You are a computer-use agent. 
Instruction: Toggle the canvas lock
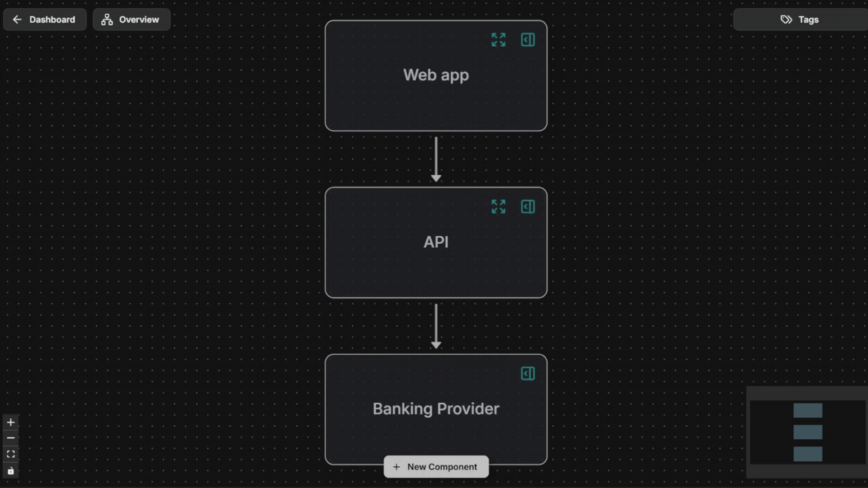point(10,470)
